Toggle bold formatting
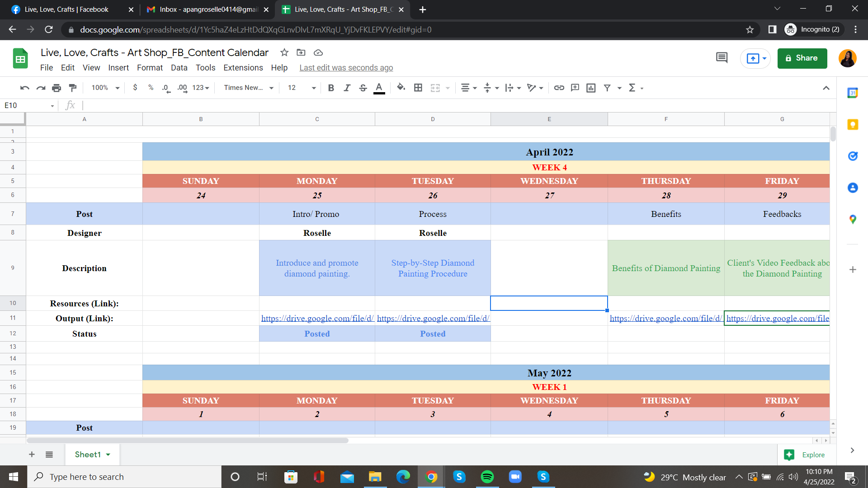868x488 pixels. pos(331,88)
